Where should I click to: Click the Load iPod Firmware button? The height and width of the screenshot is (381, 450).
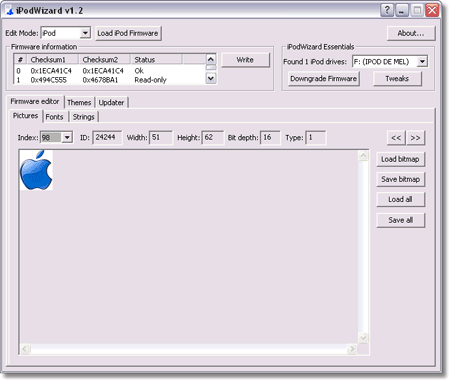coord(128,33)
